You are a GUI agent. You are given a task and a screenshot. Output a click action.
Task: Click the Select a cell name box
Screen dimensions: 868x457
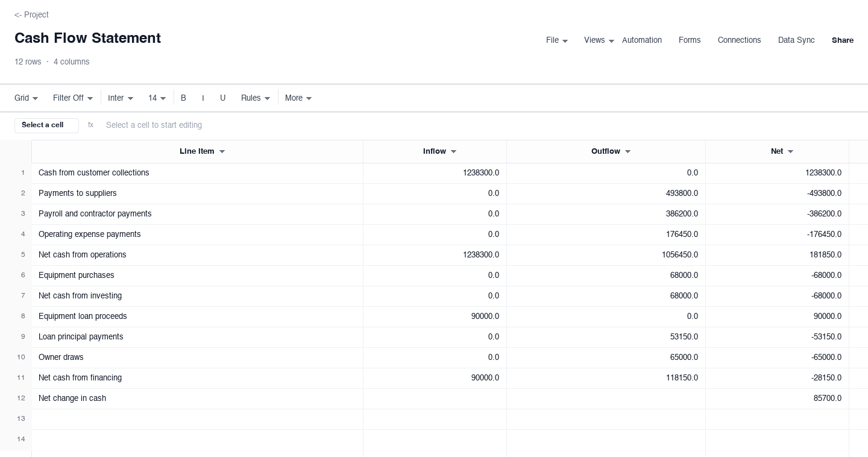[x=46, y=125]
